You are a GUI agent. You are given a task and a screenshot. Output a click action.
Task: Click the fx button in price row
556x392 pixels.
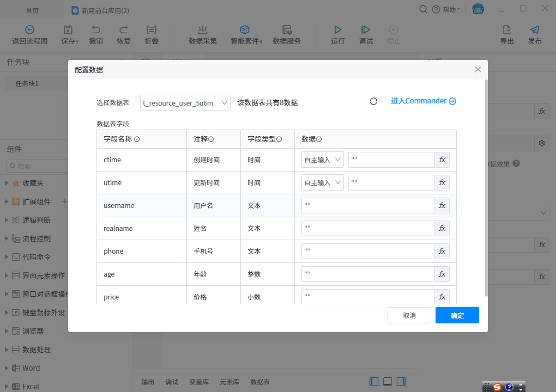point(442,297)
